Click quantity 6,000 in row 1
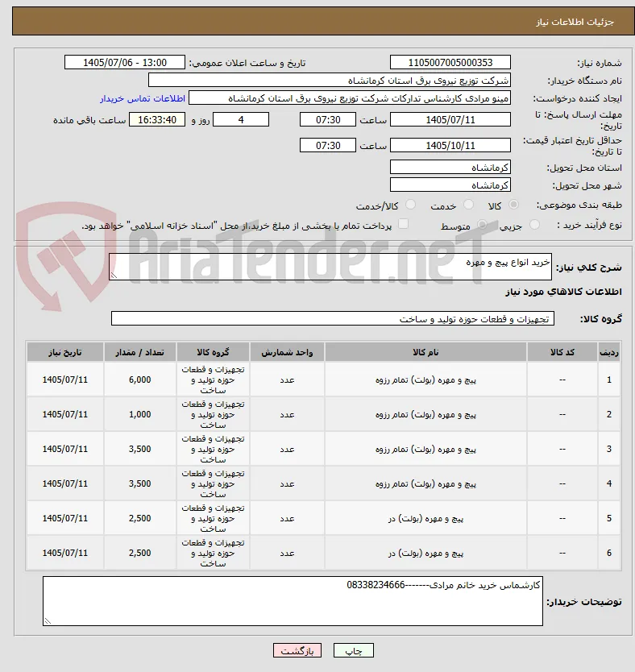635x672 pixels. [139, 380]
